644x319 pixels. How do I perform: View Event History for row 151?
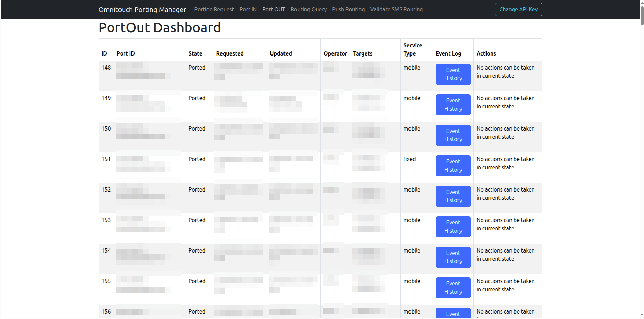tap(453, 166)
